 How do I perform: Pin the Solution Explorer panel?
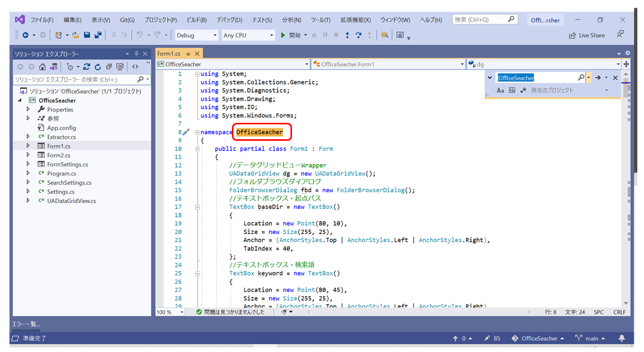click(x=136, y=54)
